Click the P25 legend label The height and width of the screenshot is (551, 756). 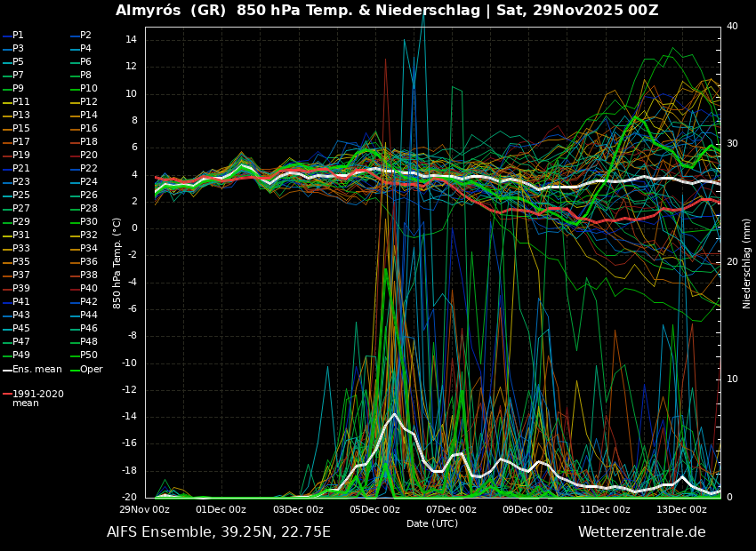pos(21,196)
